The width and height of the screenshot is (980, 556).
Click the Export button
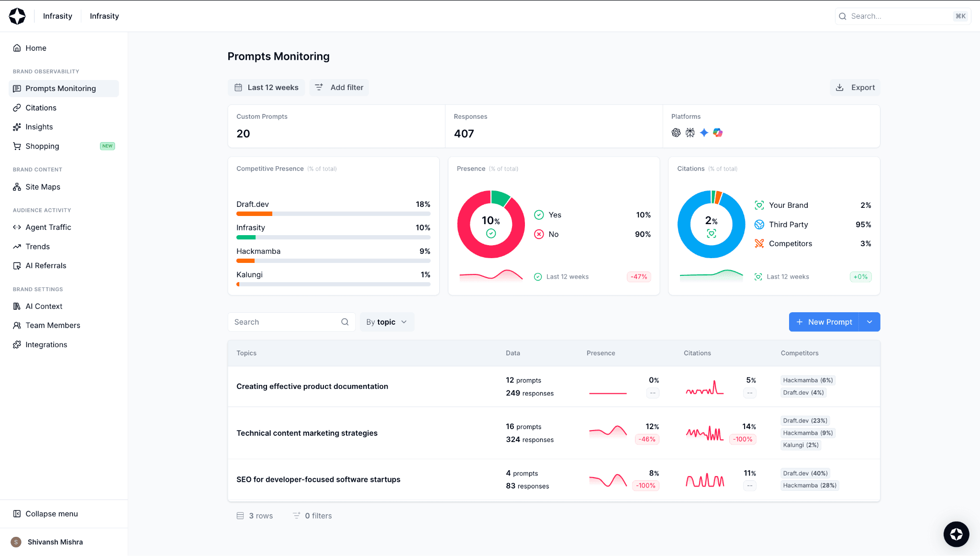tap(855, 88)
